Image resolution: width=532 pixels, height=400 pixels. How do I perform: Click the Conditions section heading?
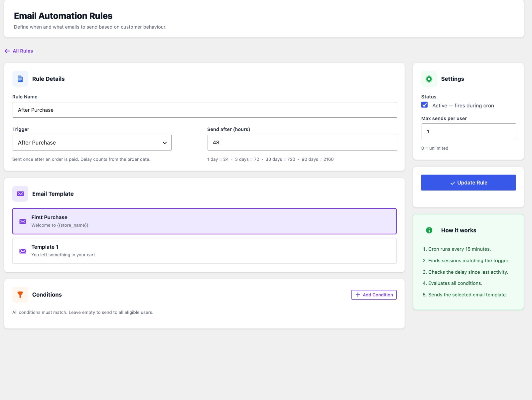pyautogui.click(x=47, y=295)
